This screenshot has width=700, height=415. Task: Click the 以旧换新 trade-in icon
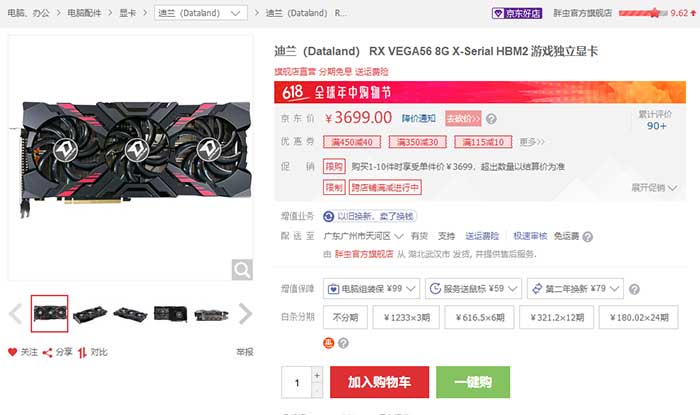pos(329,216)
